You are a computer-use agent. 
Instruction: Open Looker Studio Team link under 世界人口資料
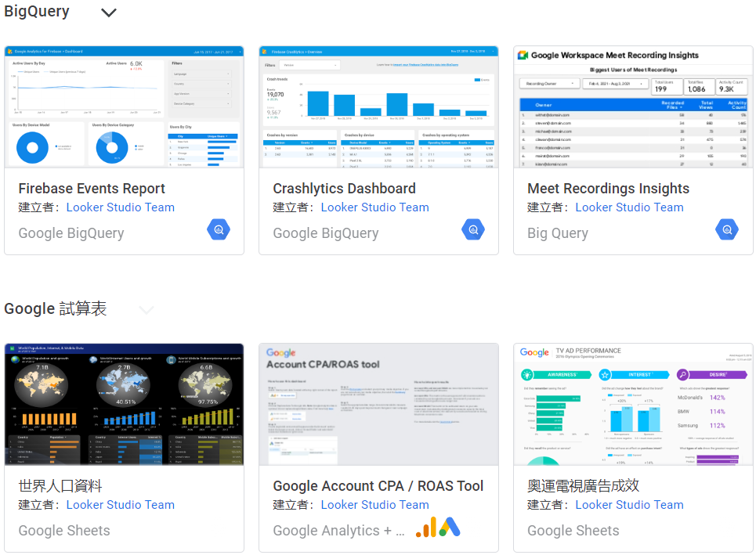click(x=121, y=504)
